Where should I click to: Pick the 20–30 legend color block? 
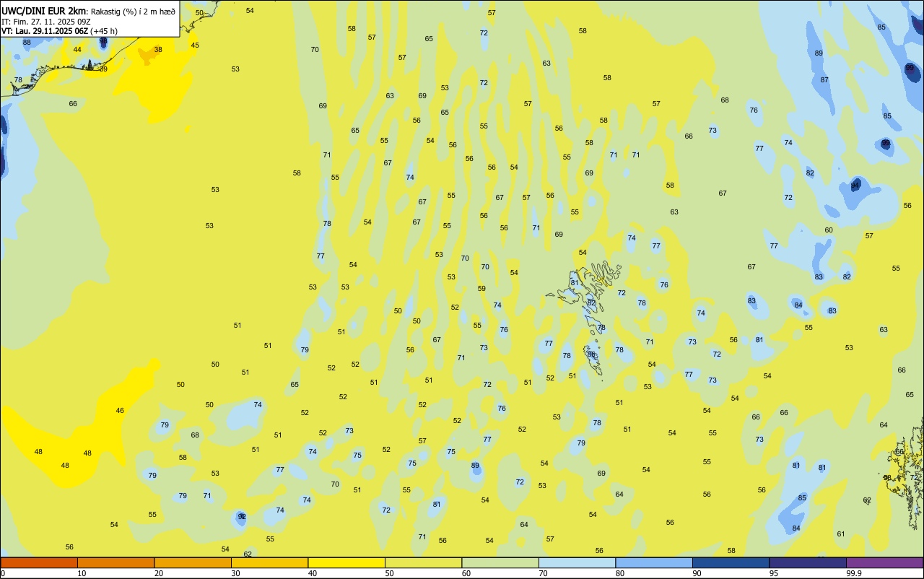[193, 562]
